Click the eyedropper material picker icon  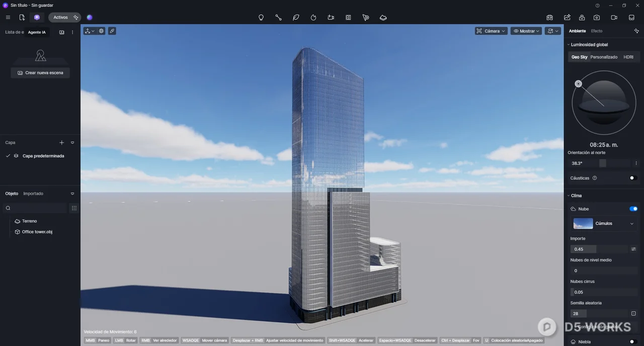click(x=112, y=31)
